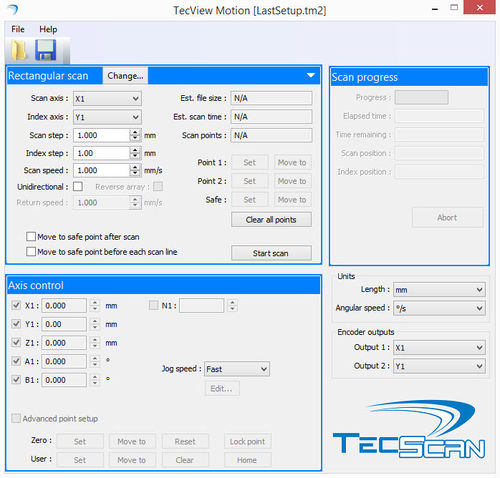Toggle Advanced point setup checkbox
Viewport: 500px width, 478px height.
pyautogui.click(x=16, y=418)
